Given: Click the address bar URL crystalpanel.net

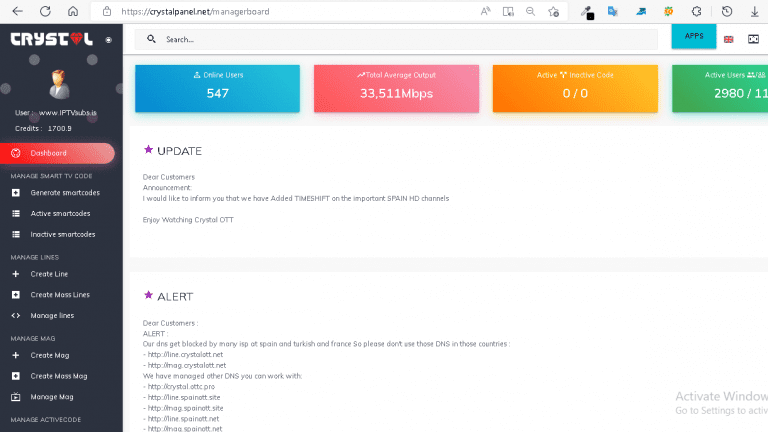Looking at the screenshot, I should (195, 11).
